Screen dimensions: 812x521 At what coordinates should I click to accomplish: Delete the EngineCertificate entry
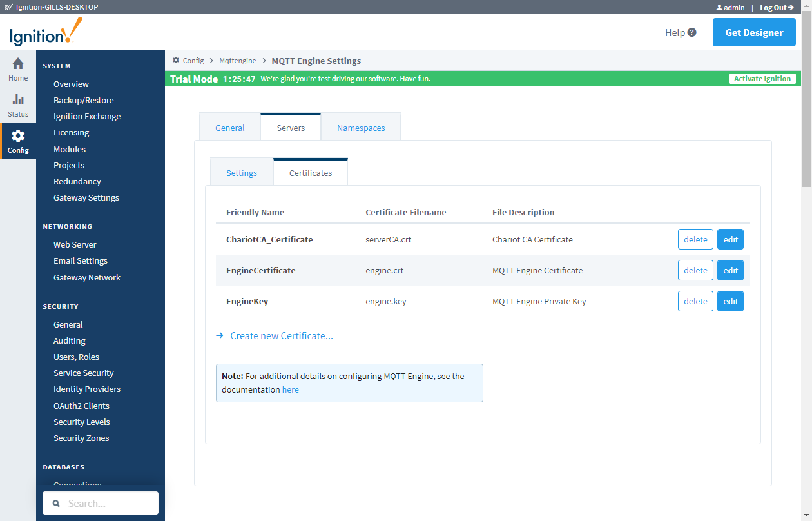695,270
